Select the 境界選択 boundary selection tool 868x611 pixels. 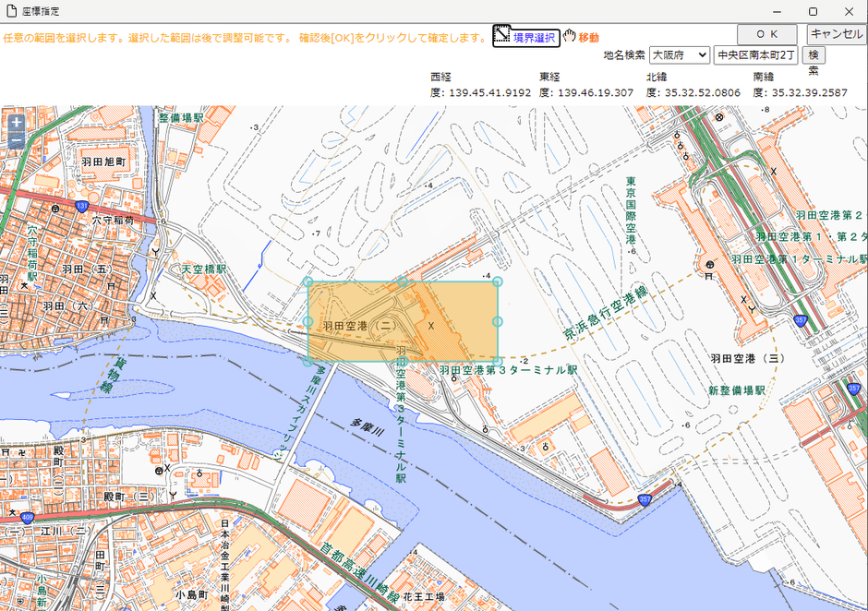pyautogui.click(x=534, y=35)
